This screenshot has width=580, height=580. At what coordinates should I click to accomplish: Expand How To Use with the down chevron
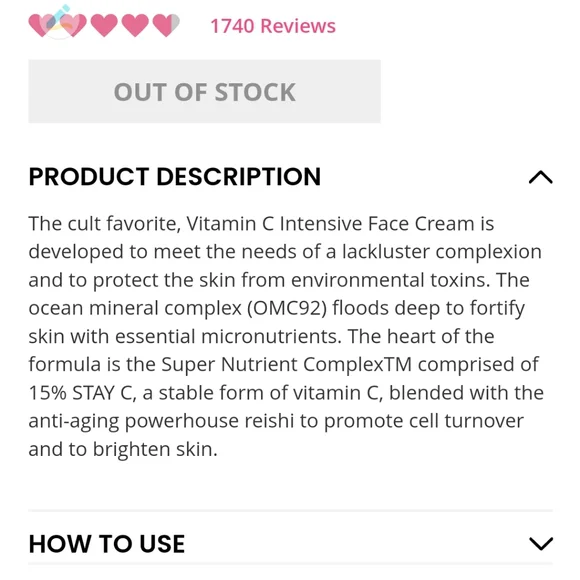(x=541, y=543)
